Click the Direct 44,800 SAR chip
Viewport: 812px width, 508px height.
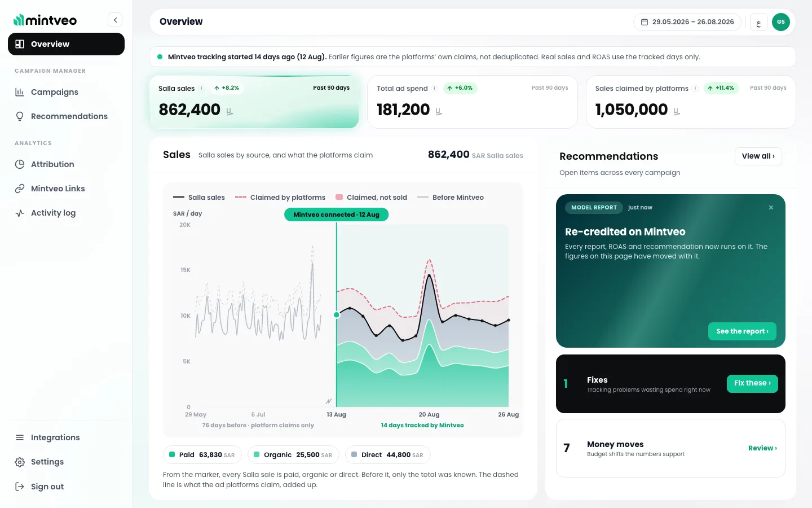click(x=387, y=455)
